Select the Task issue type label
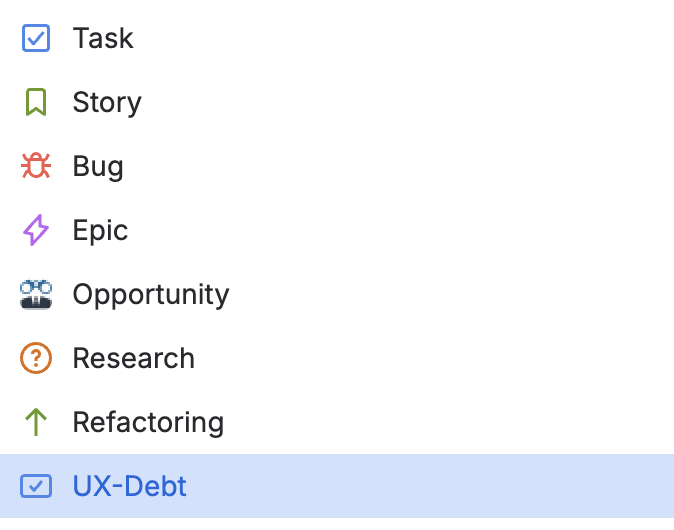The width and height of the screenshot is (674, 530). coord(103,38)
